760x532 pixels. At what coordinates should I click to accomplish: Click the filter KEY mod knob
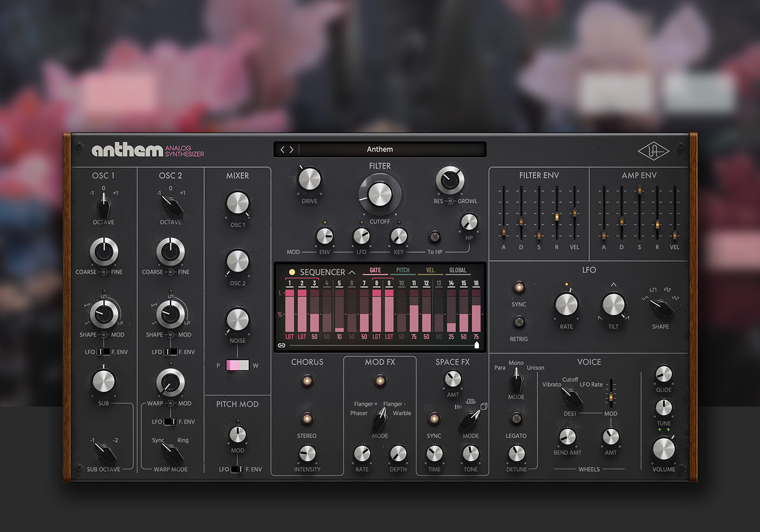click(x=398, y=236)
